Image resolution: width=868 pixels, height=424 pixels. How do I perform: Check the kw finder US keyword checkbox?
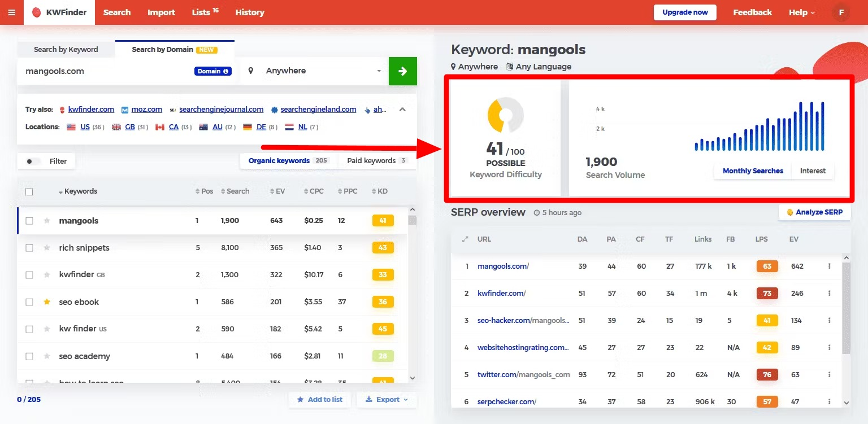pos(29,329)
